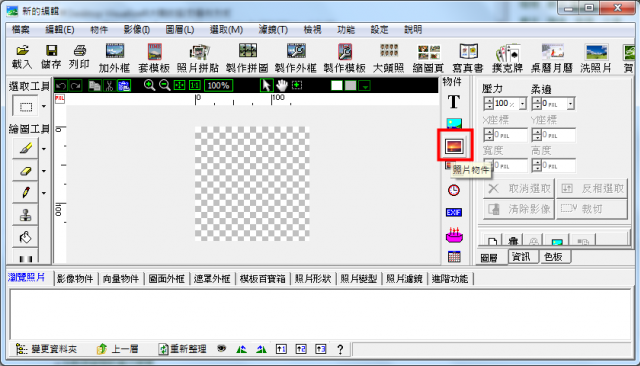640x366 pixels.
Task: Open the 壓力 pressure value dropdown
Action: pos(522,104)
